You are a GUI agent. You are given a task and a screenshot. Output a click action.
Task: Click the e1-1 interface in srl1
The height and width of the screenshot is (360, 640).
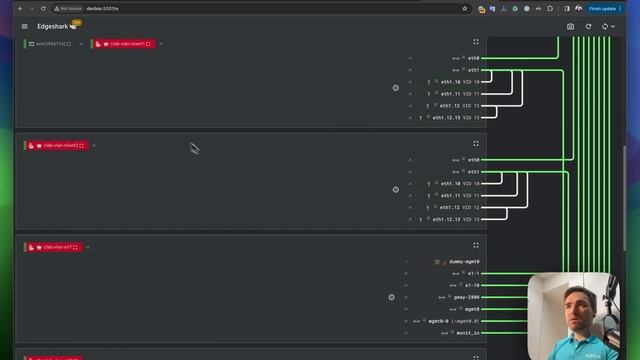pyautogui.click(x=473, y=273)
